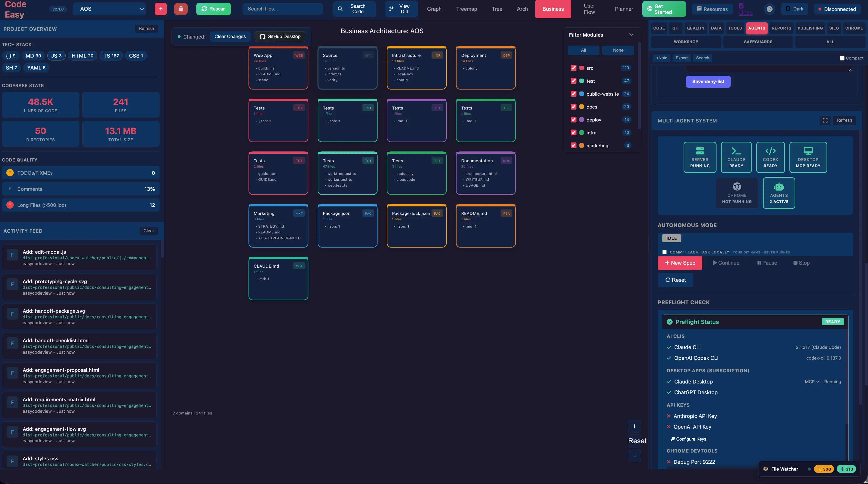
Task: Uncheck the infra module checkbox
Action: (x=573, y=132)
